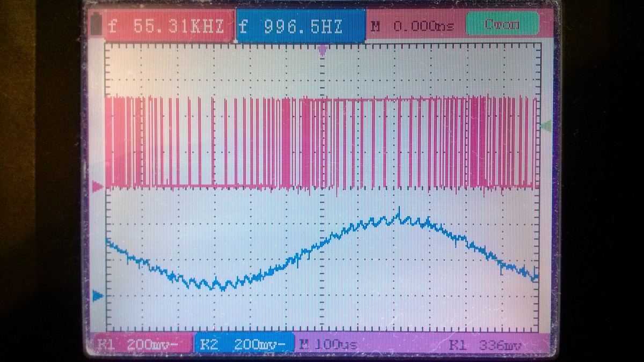Click the blue sine waveform peak
644x362 pixels.
pos(398,217)
